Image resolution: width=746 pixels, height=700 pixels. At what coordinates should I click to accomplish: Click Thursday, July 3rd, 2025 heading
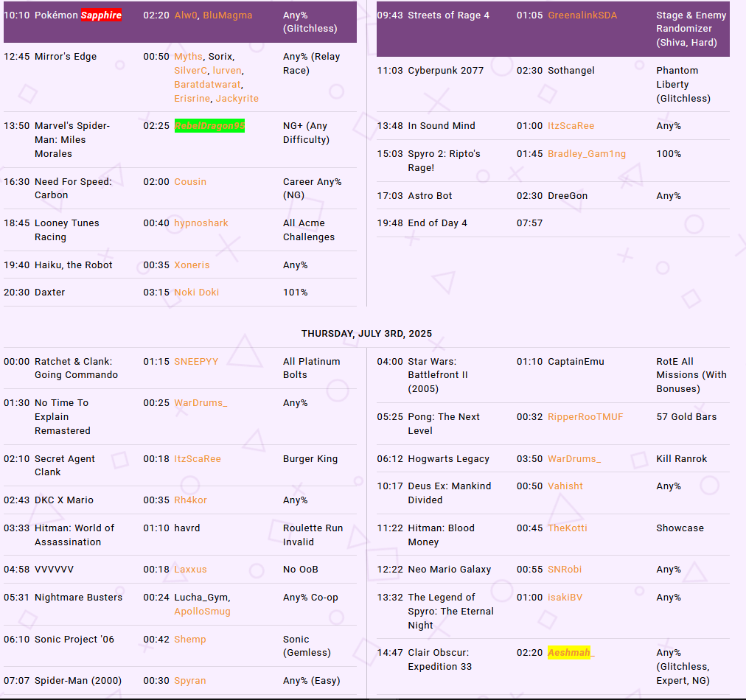(x=366, y=334)
